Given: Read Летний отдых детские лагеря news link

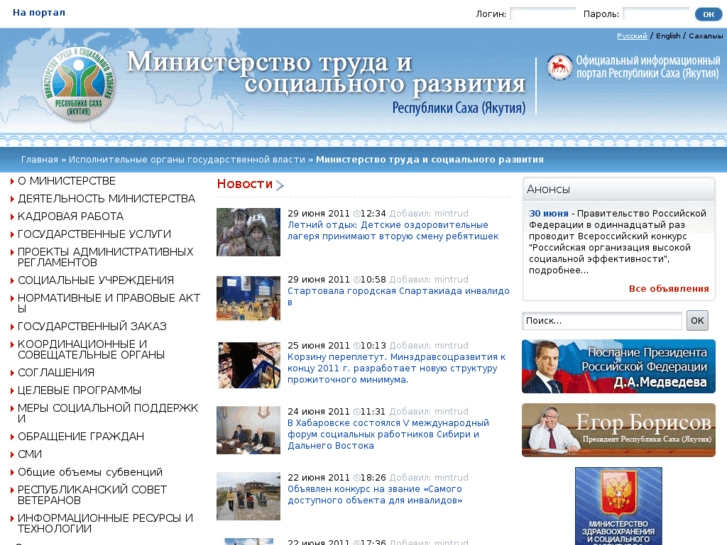Looking at the screenshot, I should pyautogui.click(x=393, y=231).
